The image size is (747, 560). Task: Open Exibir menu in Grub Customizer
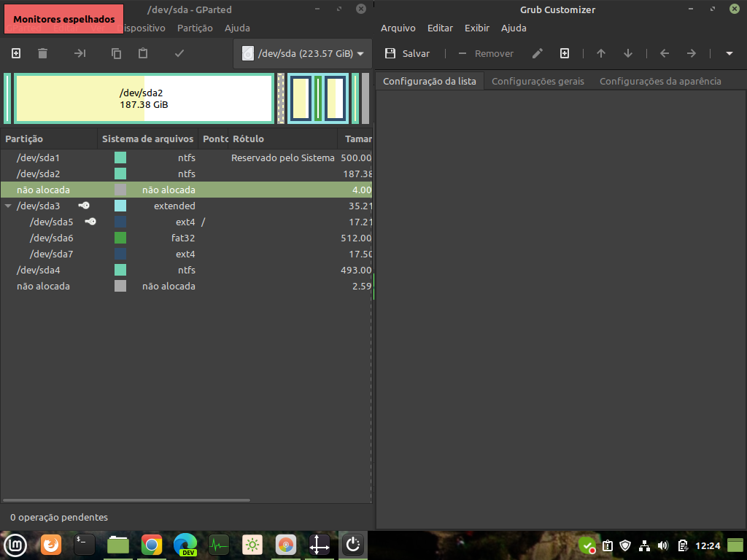pyautogui.click(x=477, y=28)
